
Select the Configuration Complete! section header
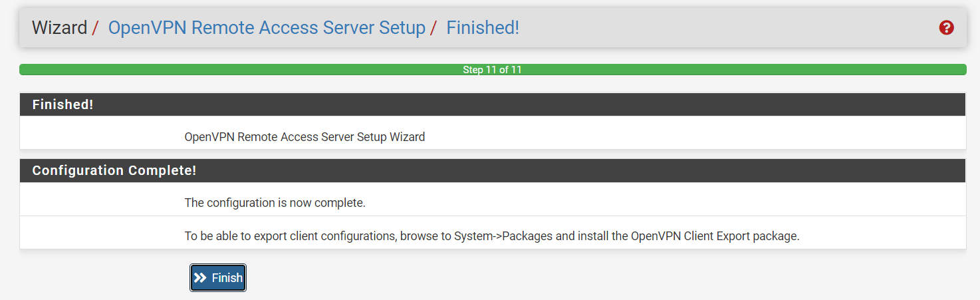114,170
